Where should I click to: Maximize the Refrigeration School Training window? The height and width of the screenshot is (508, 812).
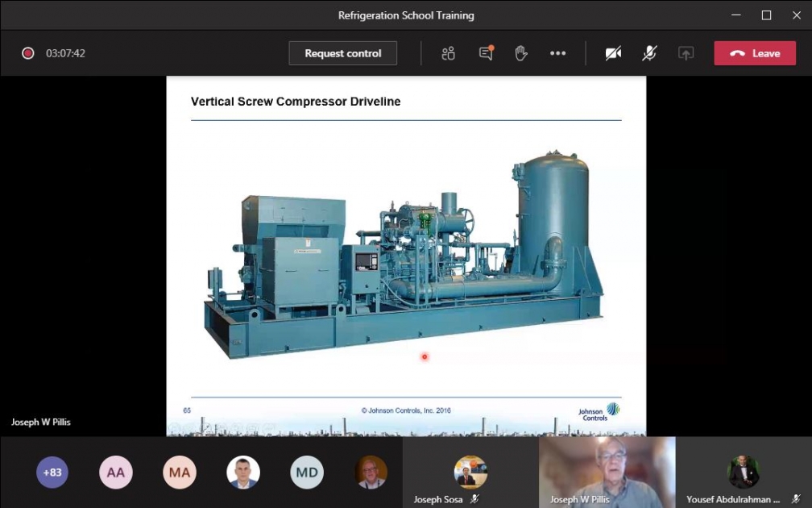766,15
